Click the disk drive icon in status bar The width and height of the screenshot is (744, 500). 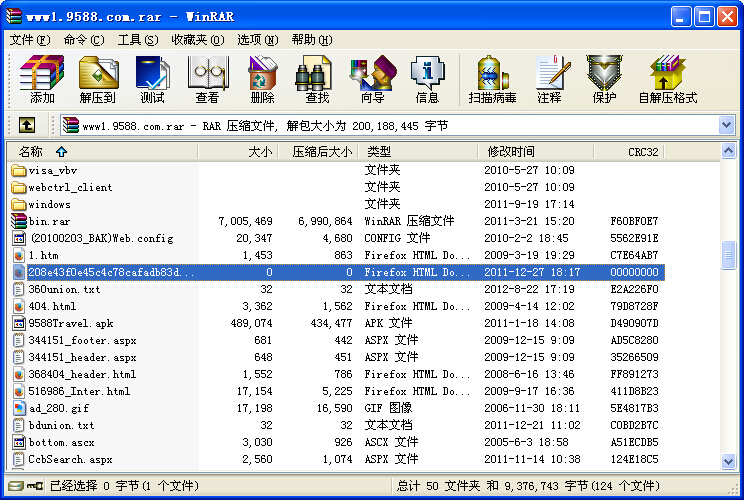coord(16,486)
